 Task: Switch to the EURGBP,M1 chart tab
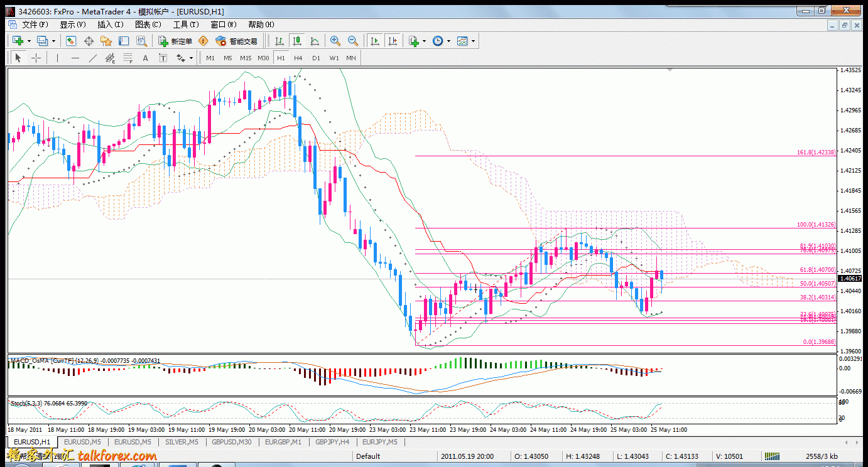click(x=283, y=442)
